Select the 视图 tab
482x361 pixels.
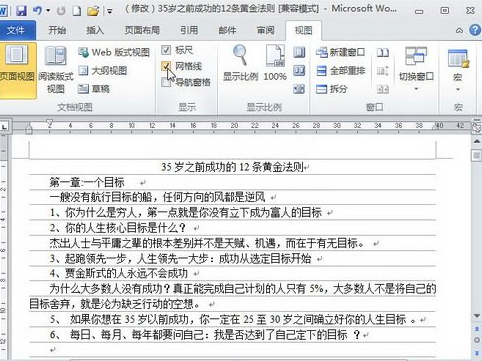coord(303,30)
